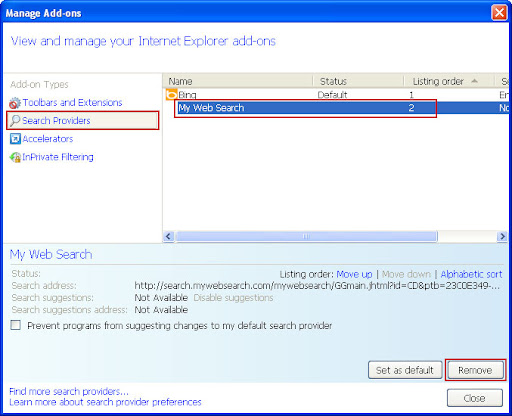Click the horizontal scrollbar thumb

pos(306,236)
